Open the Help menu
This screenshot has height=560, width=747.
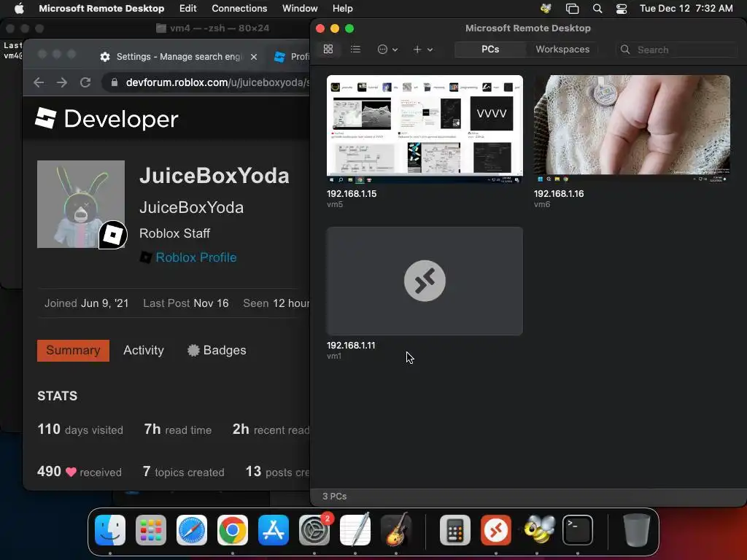(343, 8)
